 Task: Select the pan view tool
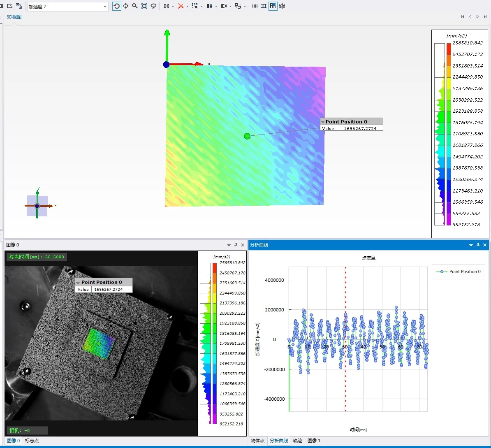pos(125,6)
